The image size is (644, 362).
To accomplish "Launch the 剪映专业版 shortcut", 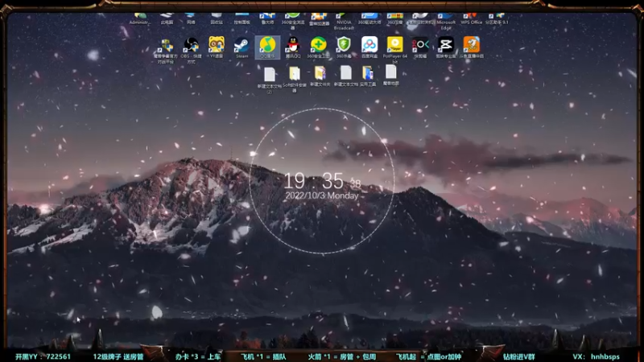I will pyautogui.click(x=446, y=47).
